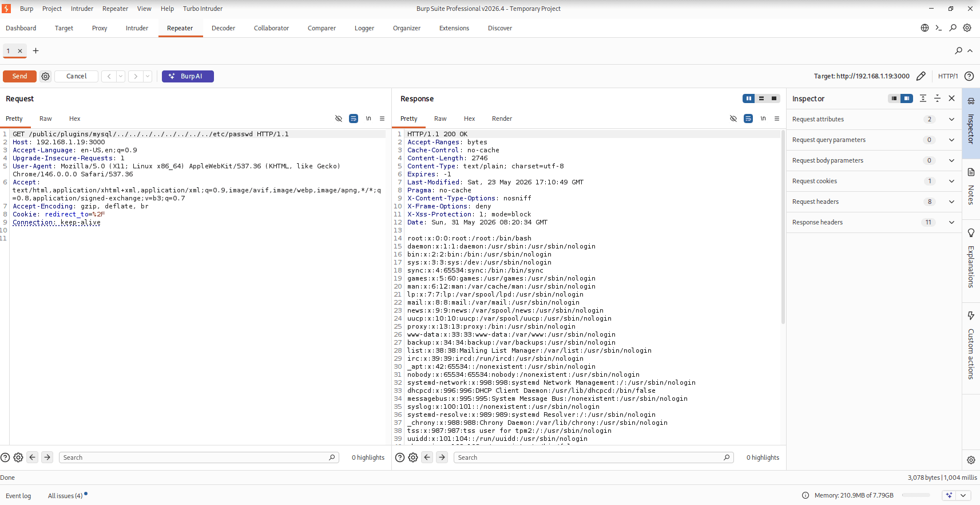Go back to previous request in history

pyautogui.click(x=109, y=76)
